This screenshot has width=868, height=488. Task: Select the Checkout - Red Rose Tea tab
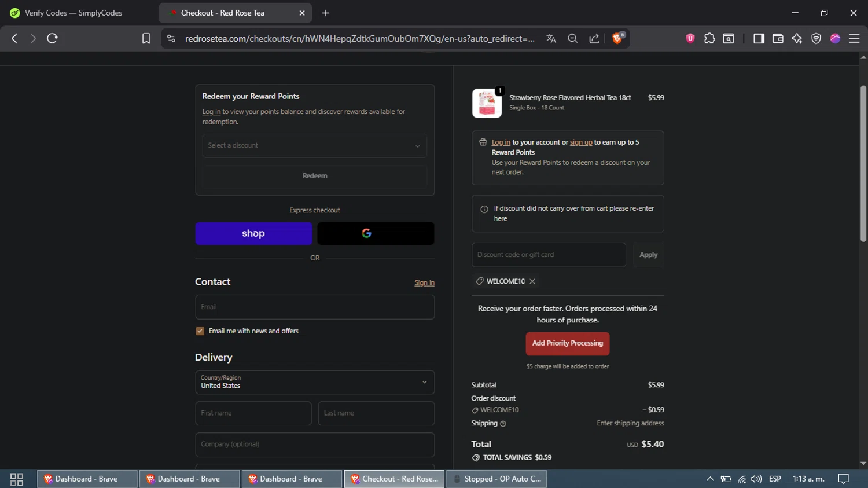coord(235,13)
